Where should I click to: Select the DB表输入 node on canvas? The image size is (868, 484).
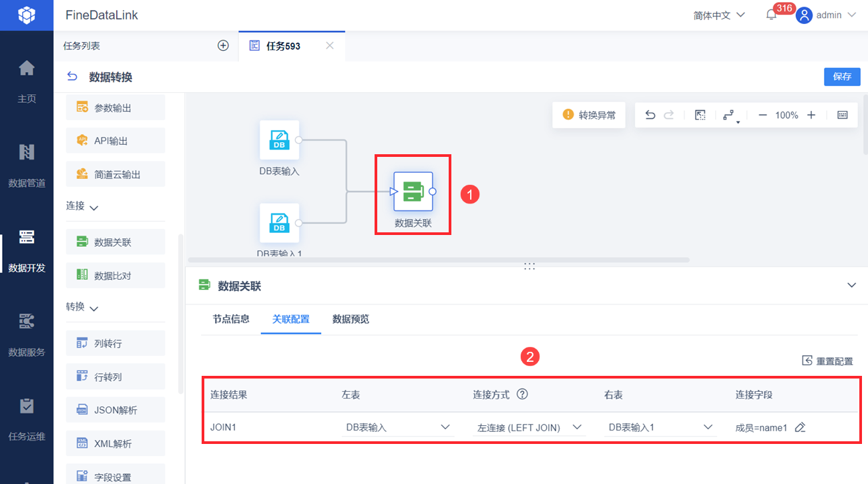(279, 140)
